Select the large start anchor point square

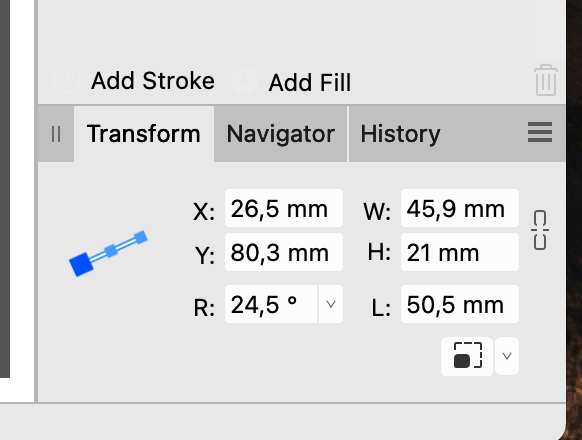[82, 264]
